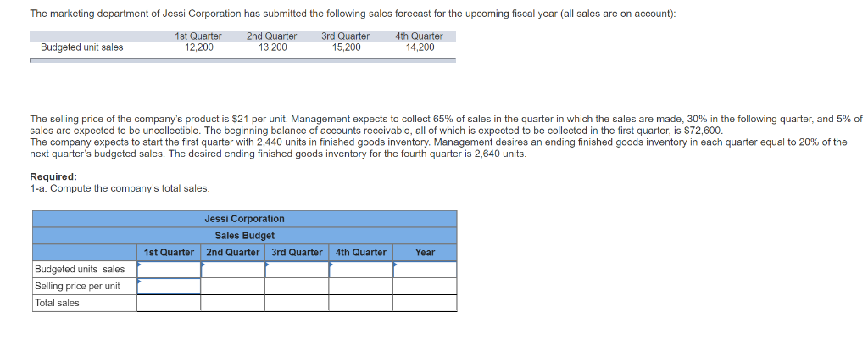Select 2nd Quarter budgeted units sales cell

tap(232, 270)
